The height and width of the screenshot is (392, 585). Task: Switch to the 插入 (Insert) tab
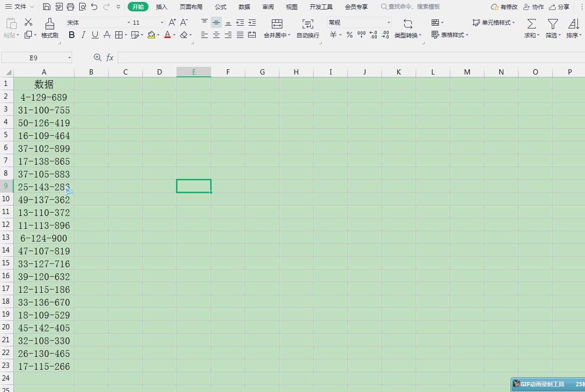point(162,7)
